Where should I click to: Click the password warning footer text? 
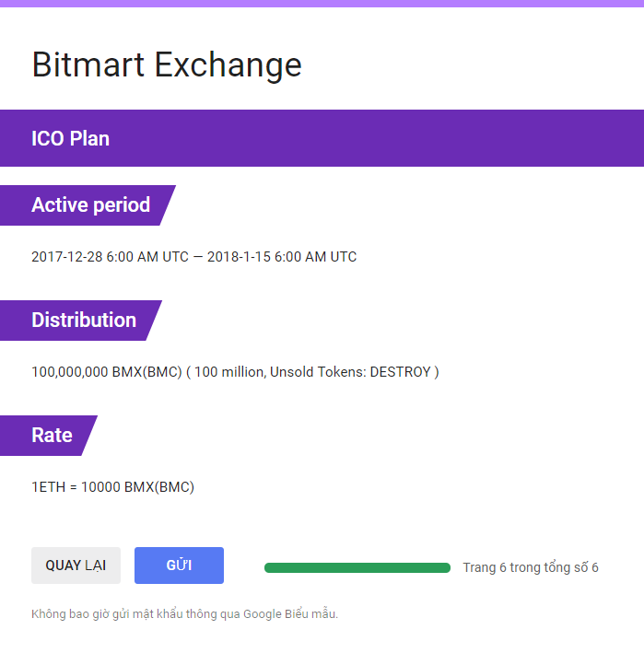pyautogui.click(x=184, y=614)
